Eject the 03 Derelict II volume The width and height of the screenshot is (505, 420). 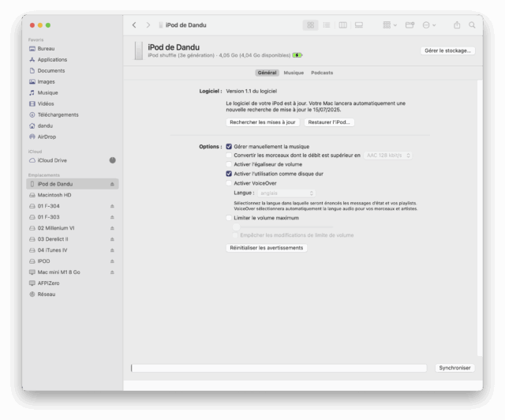point(112,239)
